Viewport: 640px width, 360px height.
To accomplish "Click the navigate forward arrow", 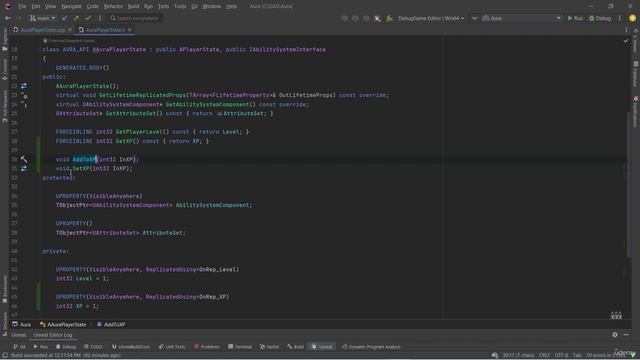I will click(19, 18).
